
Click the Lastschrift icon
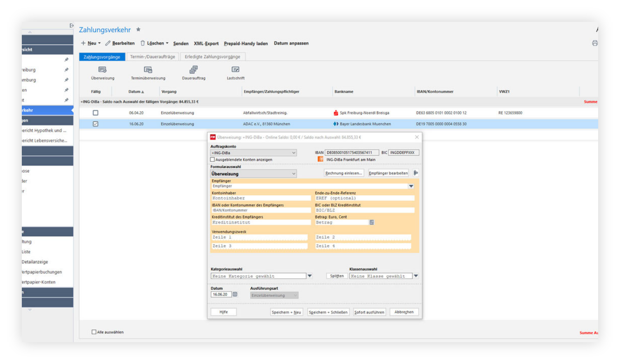pos(236,70)
